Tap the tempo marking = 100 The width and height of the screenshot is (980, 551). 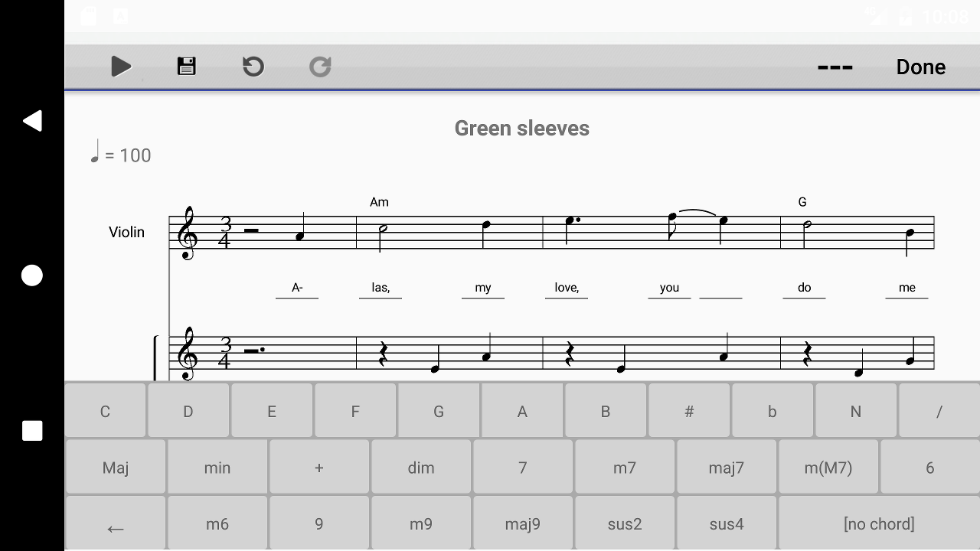tap(120, 155)
